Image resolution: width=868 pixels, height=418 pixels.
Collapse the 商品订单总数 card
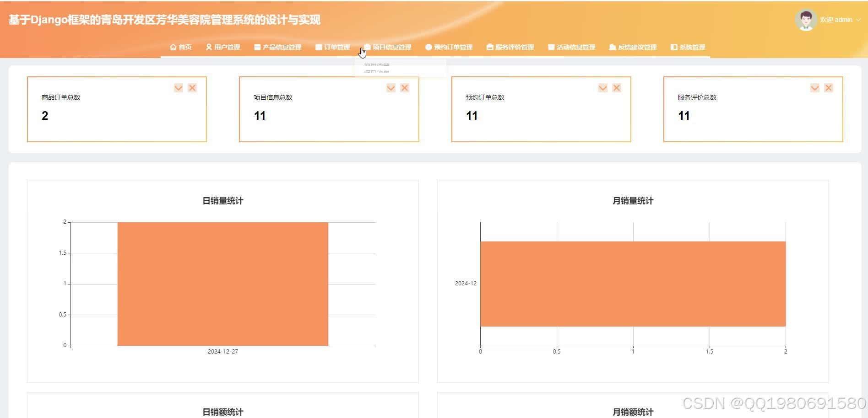click(179, 88)
